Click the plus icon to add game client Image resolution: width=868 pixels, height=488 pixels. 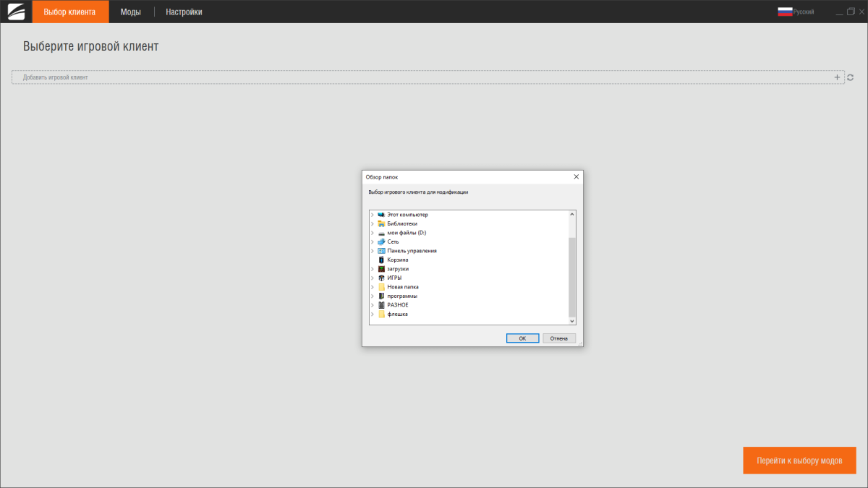(837, 77)
